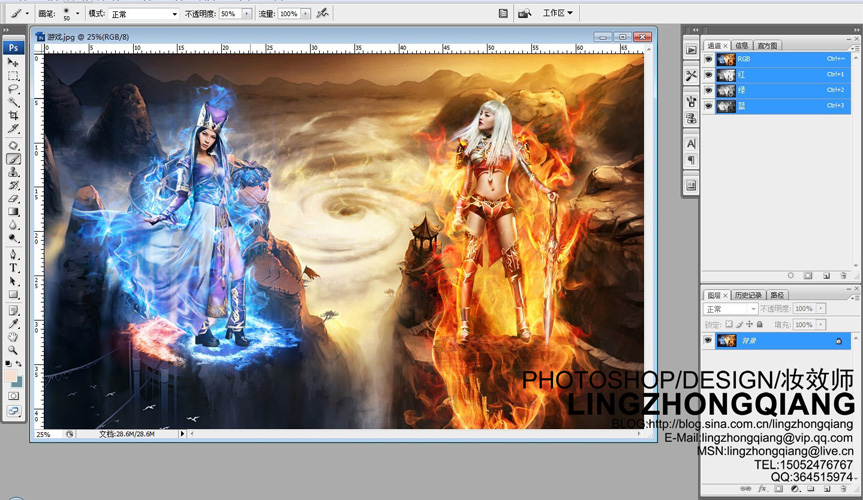
Task: Enable airbrush mode in options bar
Action: click(x=323, y=13)
